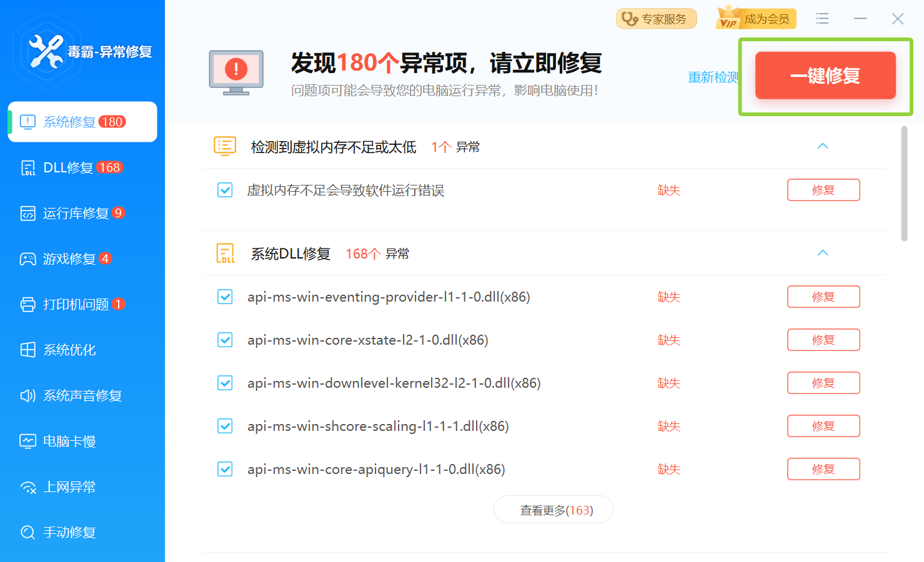
Task: Open the 电脑卡慢 tab
Action: coord(82,441)
